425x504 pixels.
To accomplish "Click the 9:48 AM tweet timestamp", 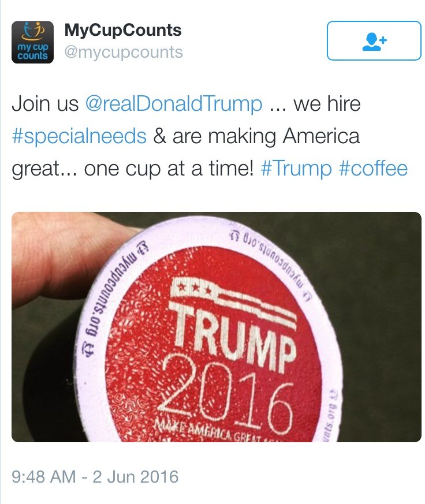I will tap(44, 476).
